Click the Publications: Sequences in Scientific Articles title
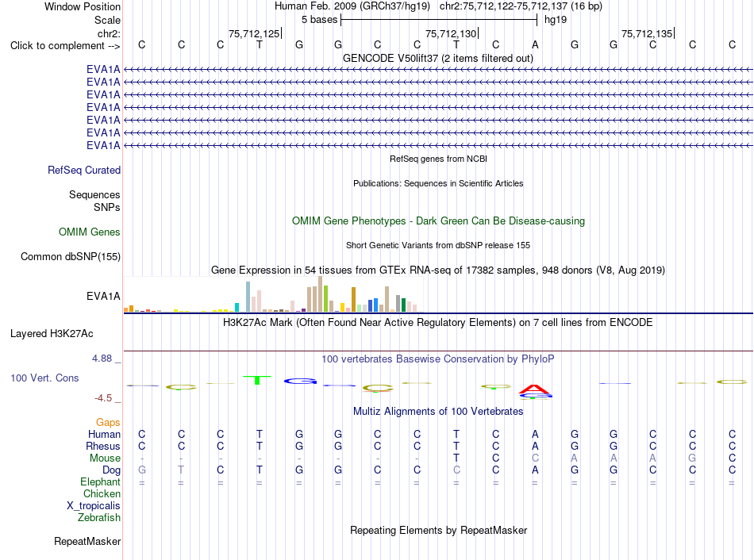Screen dimensions: 754x560 438,183
